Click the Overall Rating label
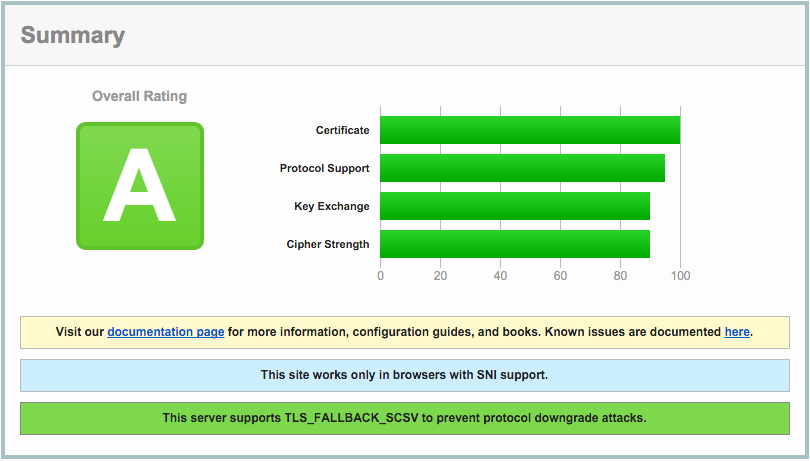Image resolution: width=810 pixels, height=461 pixels. pos(139,96)
